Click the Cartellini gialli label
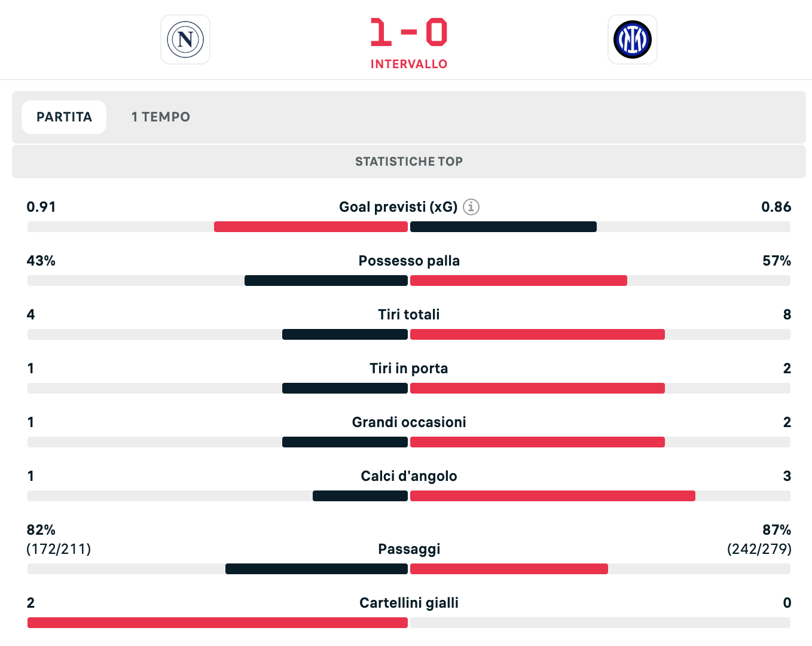This screenshot has width=812, height=646. click(409, 603)
